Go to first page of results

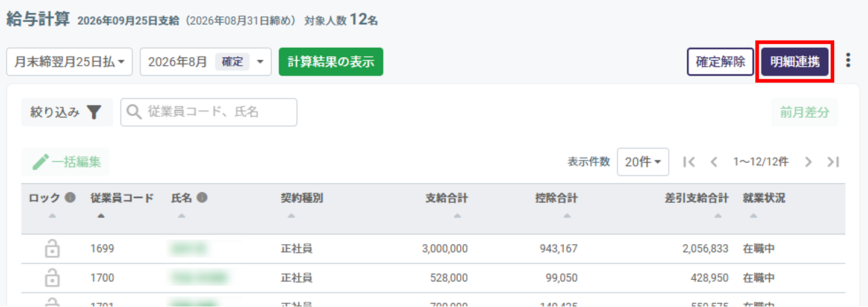pyautogui.click(x=690, y=162)
